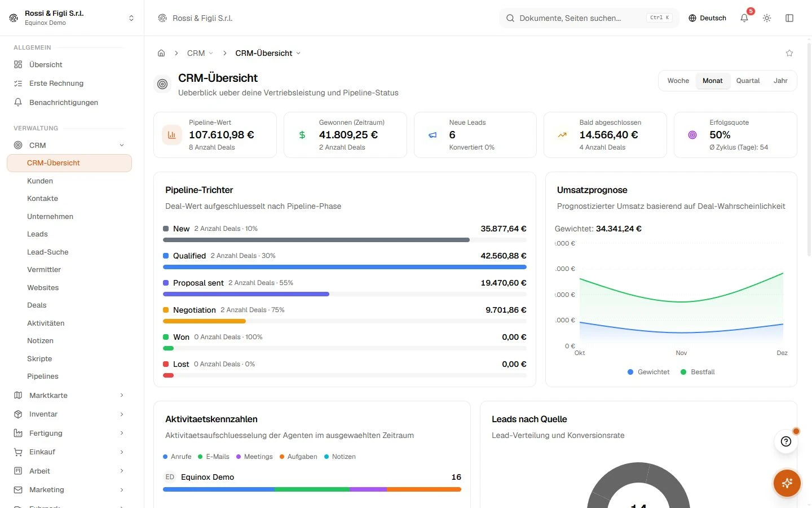The height and width of the screenshot is (508, 812).
Task: Click the Neue Leads megaphone icon
Action: pos(433,135)
